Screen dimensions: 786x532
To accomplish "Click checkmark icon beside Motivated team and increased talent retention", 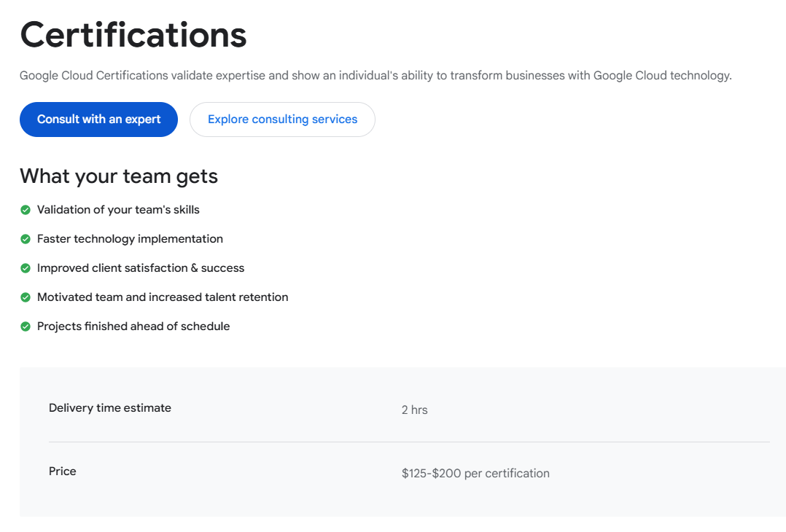I will (x=26, y=297).
